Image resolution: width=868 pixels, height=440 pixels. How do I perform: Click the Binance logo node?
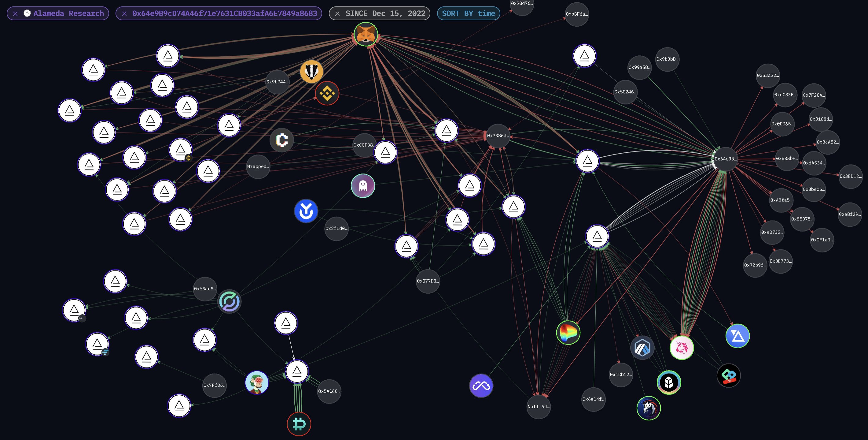[x=327, y=93]
